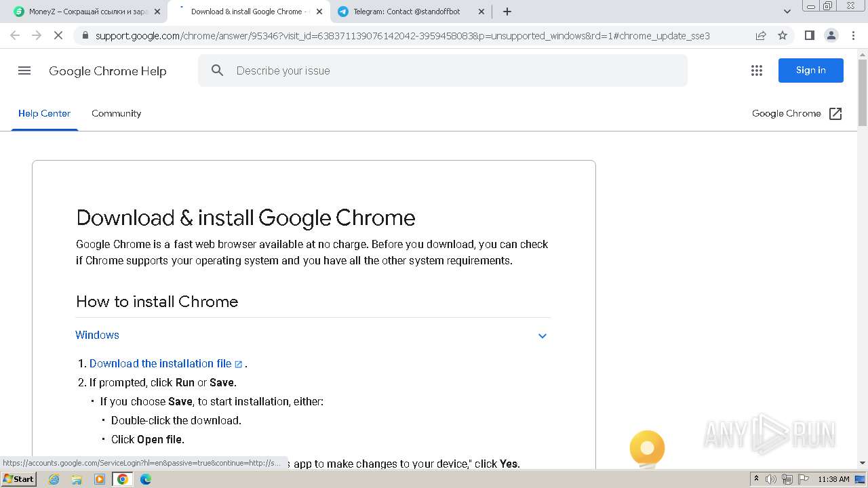This screenshot has width=868, height=488.
Task: Click Chrome icon in taskbar
Action: (123, 479)
